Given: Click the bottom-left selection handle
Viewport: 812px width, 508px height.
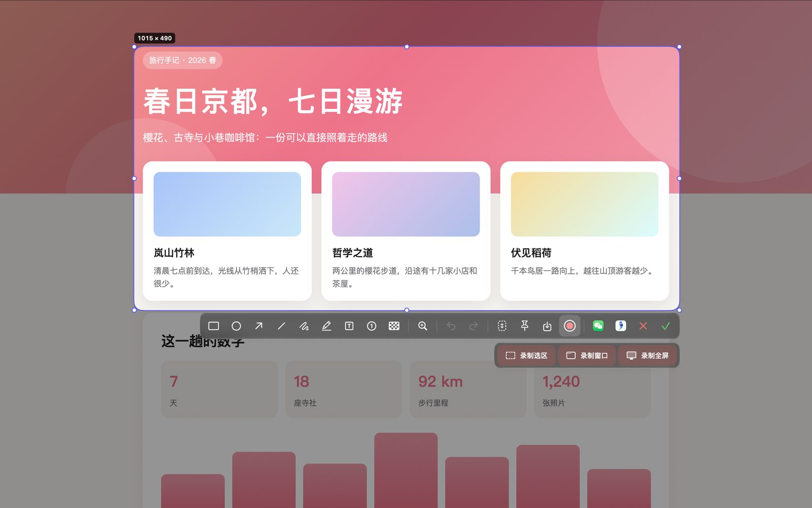Looking at the screenshot, I should pos(134,310).
